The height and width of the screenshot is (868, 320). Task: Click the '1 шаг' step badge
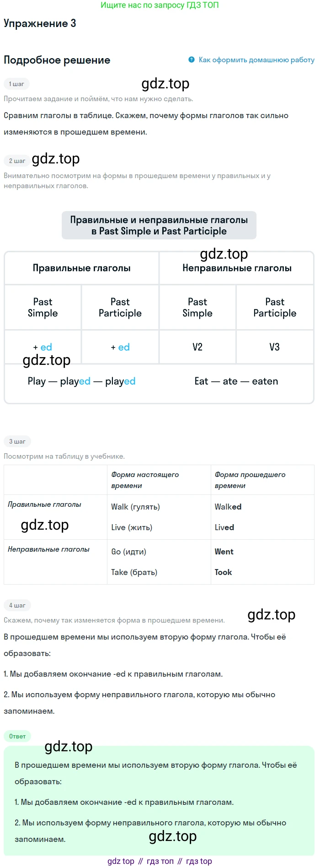16,84
